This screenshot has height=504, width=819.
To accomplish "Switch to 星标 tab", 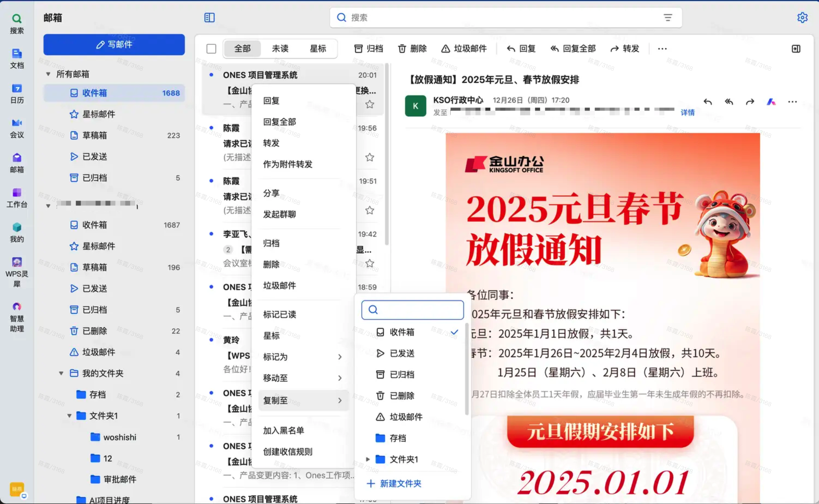I will [318, 49].
